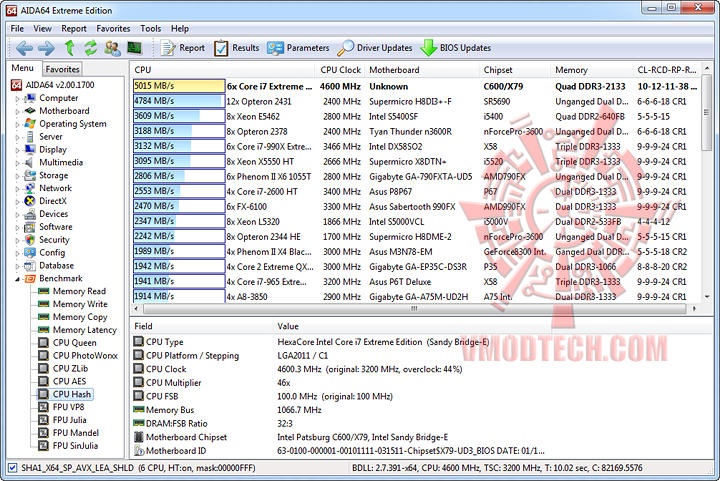Sort by the Memory column header
This screenshot has width=720, height=481.
(x=592, y=70)
